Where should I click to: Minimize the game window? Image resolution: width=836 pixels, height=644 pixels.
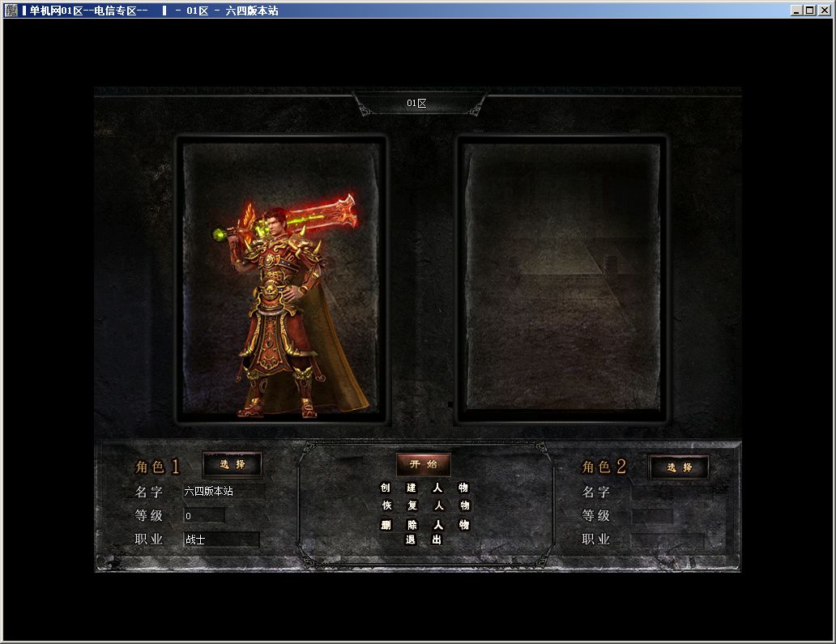tap(796, 11)
